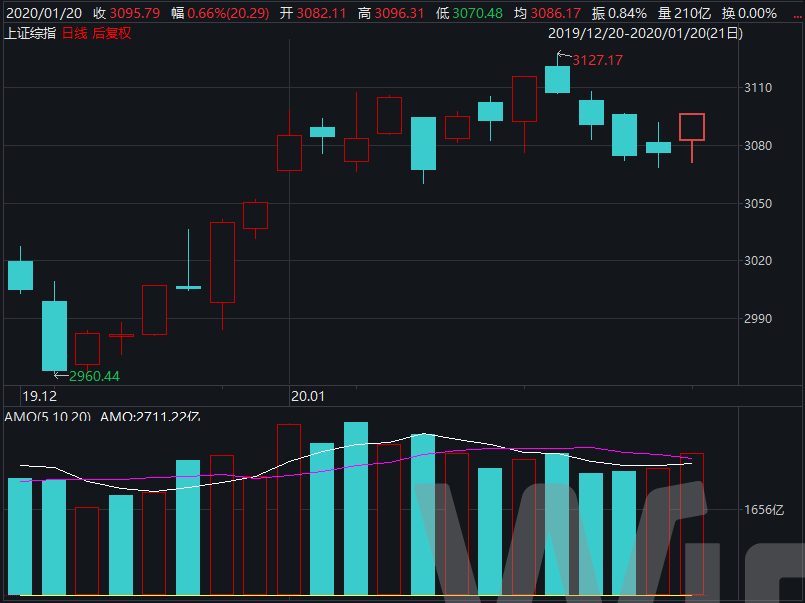This screenshot has width=805, height=603.
Task: Click the low price 3070.48 value
Action: coord(477,13)
